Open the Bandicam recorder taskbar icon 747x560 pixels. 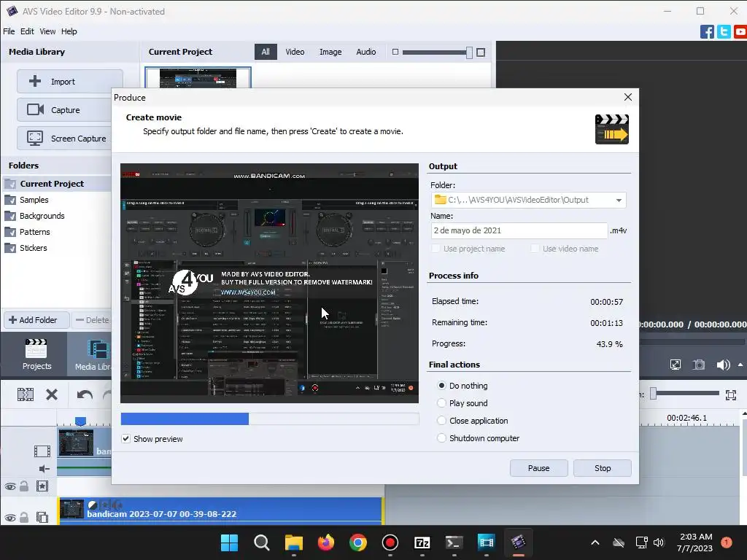point(390,542)
